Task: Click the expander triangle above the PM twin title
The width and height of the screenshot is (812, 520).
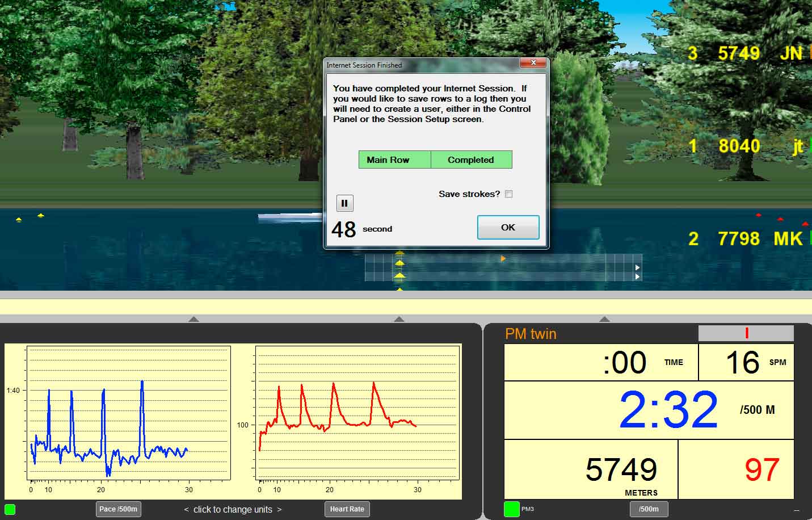Action: (604, 319)
